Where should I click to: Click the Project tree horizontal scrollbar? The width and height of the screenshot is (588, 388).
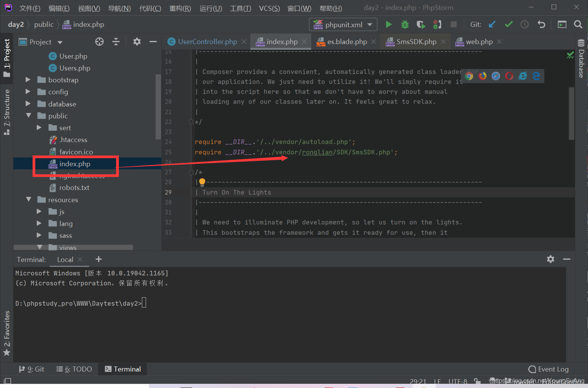click(73, 247)
